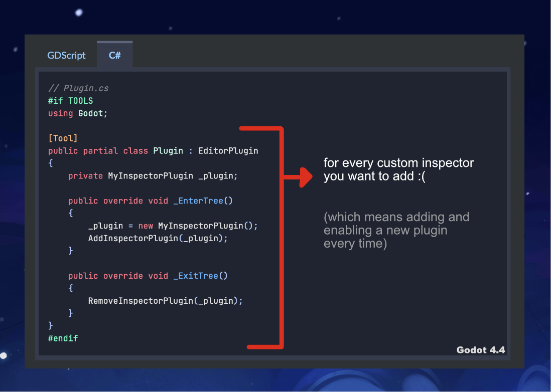The width and height of the screenshot is (551, 392).
Task: Click the '// Plugin.cs' comment line
Action: [x=78, y=88]
